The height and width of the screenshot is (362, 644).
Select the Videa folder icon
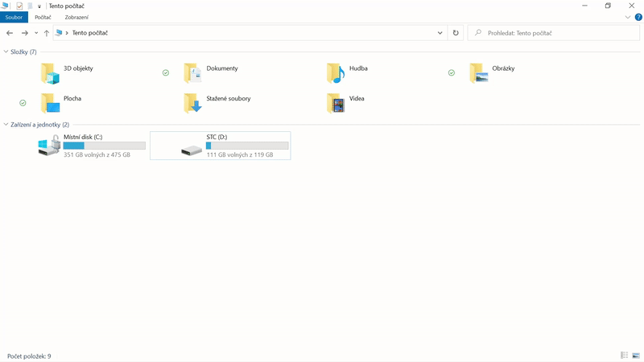pyautogui.click(x=336, y=103)
